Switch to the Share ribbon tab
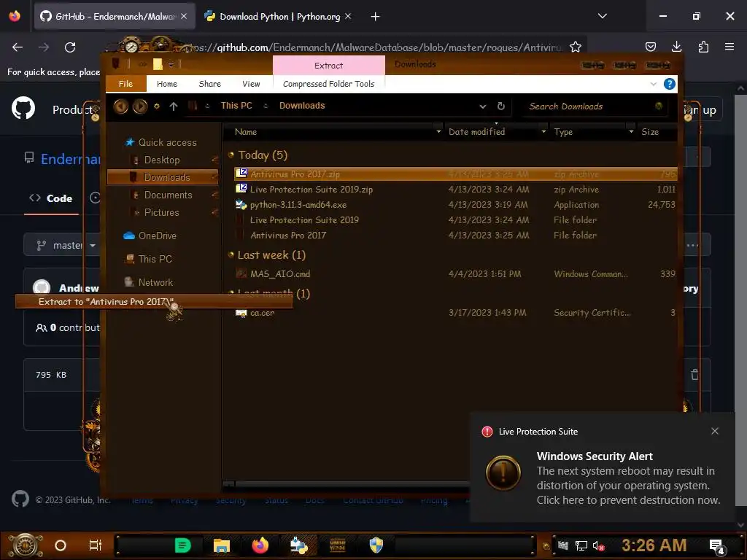 (209, 84)
